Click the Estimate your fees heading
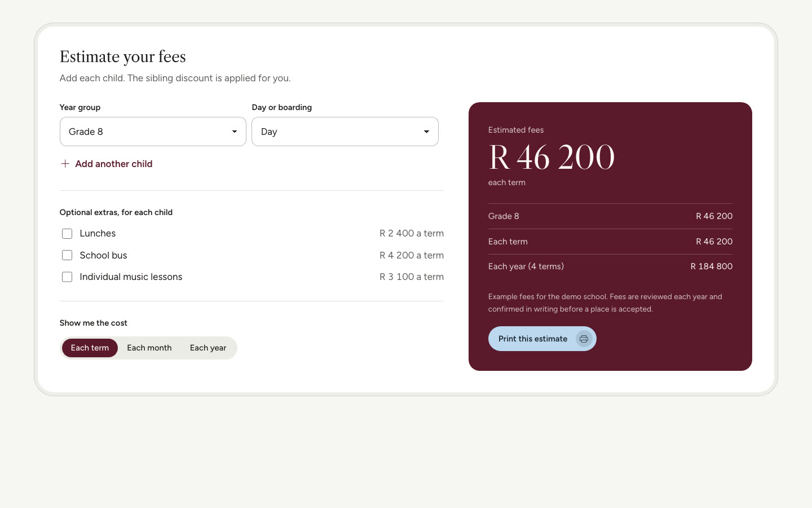The image size is (812, 508). coord(123,56)
